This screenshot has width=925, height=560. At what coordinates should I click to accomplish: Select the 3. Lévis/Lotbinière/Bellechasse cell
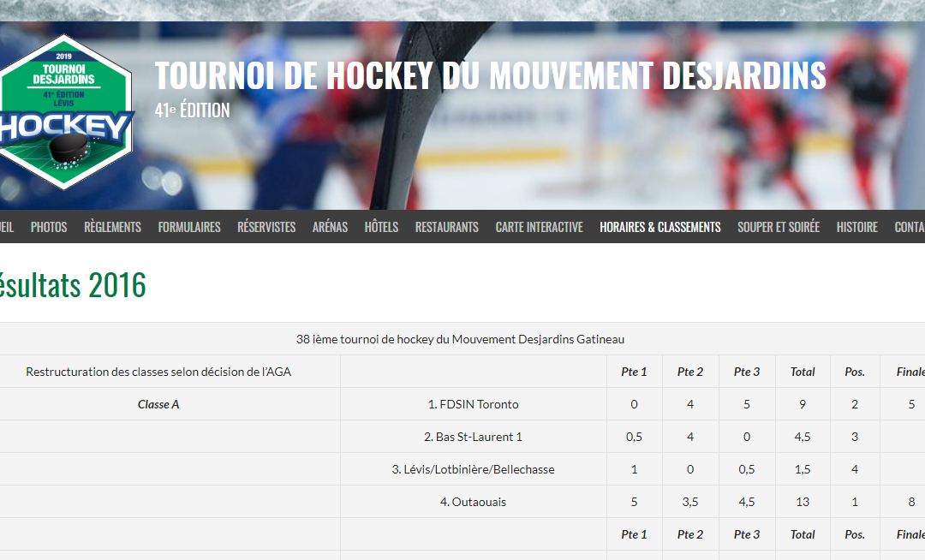tap(473, 469)
